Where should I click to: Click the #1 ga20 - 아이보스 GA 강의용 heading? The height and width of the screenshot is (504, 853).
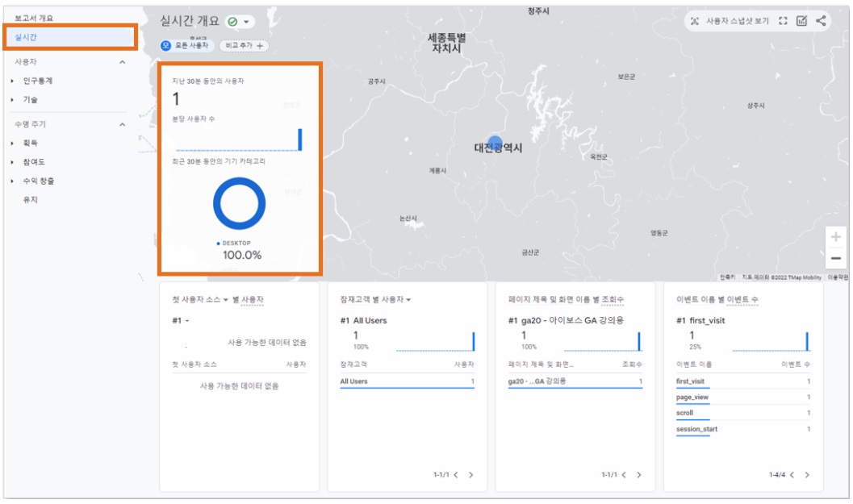(x=566, y=321)
